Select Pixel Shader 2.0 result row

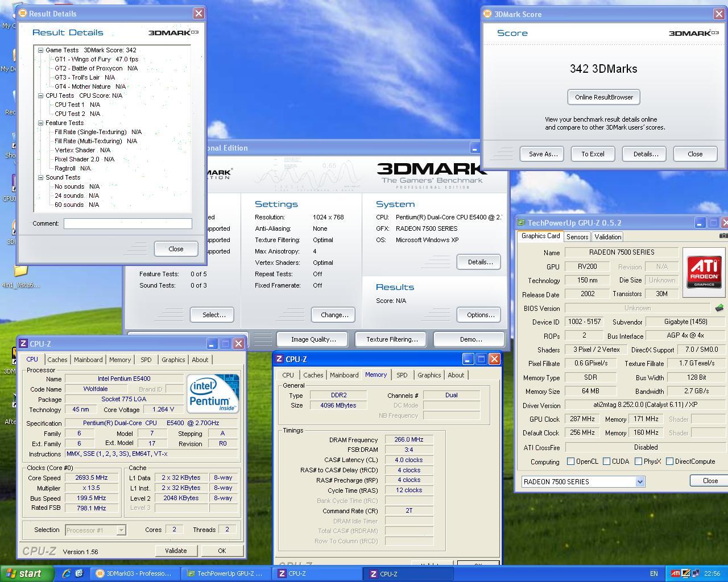point(84,159)
